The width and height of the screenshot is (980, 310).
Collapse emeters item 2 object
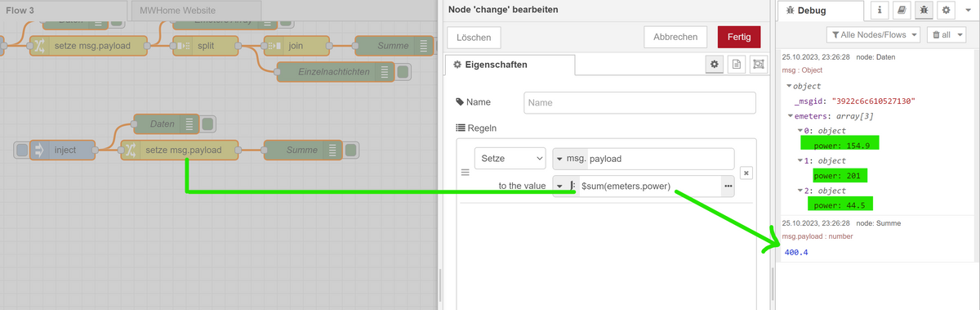pos(801,191)
